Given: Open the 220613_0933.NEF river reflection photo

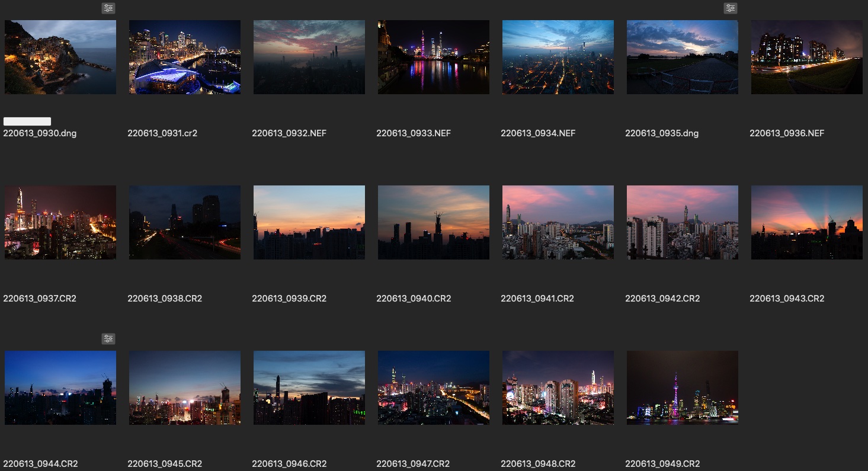Looking at the screenshot, I should click(x=434, y=57).
